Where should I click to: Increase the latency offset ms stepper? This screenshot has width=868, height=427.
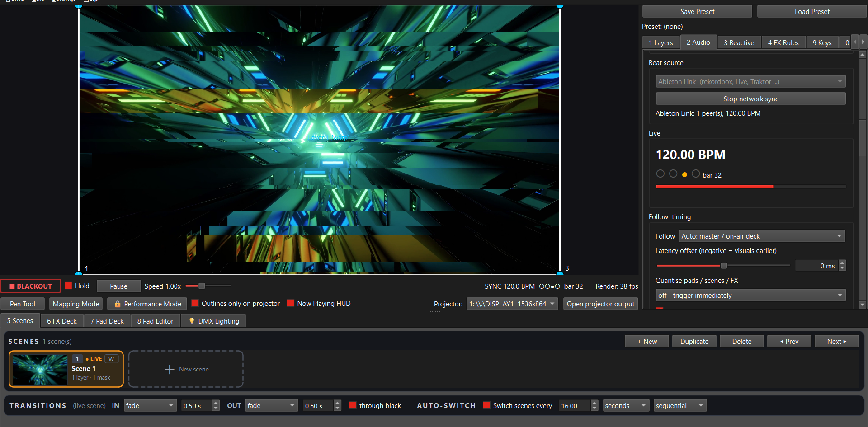(842, 263)
